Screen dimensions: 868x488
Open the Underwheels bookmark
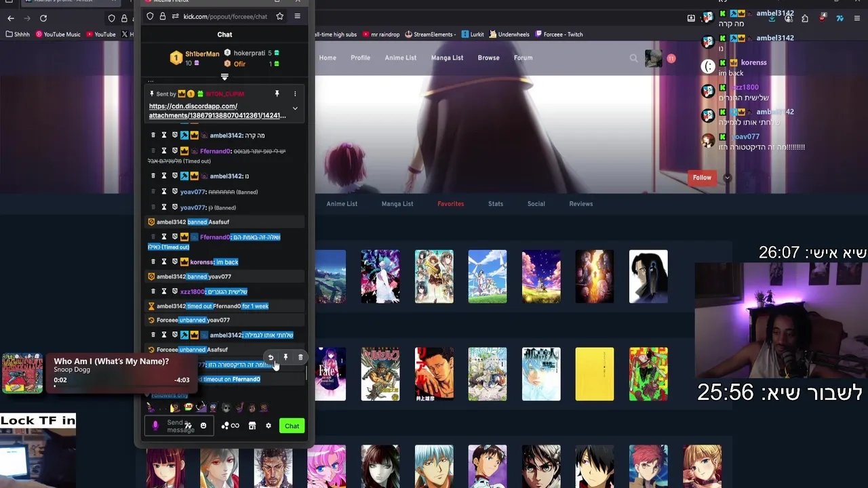[509, 35]
